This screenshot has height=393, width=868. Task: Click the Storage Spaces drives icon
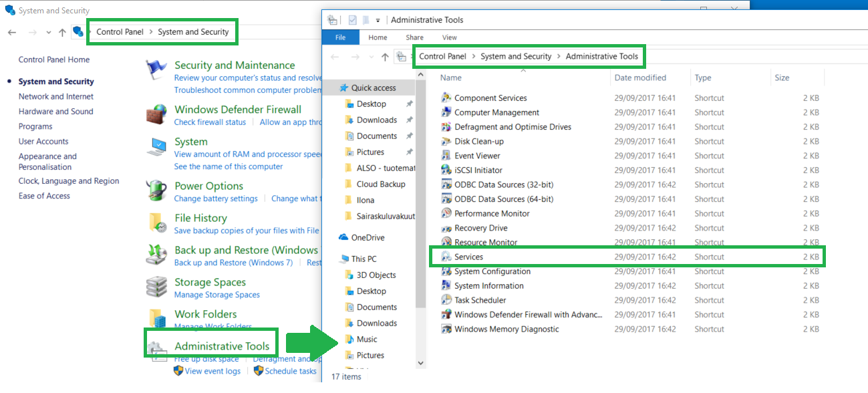[x=156, y=287]
